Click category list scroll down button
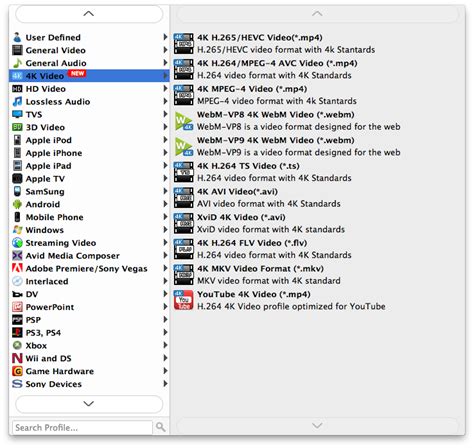The width and height of the screenshot is (474, 448). point(89,404)
